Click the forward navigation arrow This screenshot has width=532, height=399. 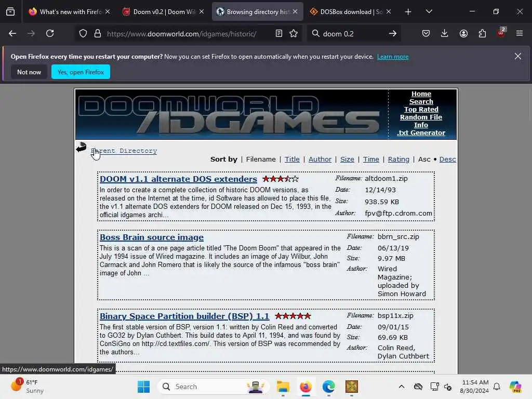[x=31, y=33]
